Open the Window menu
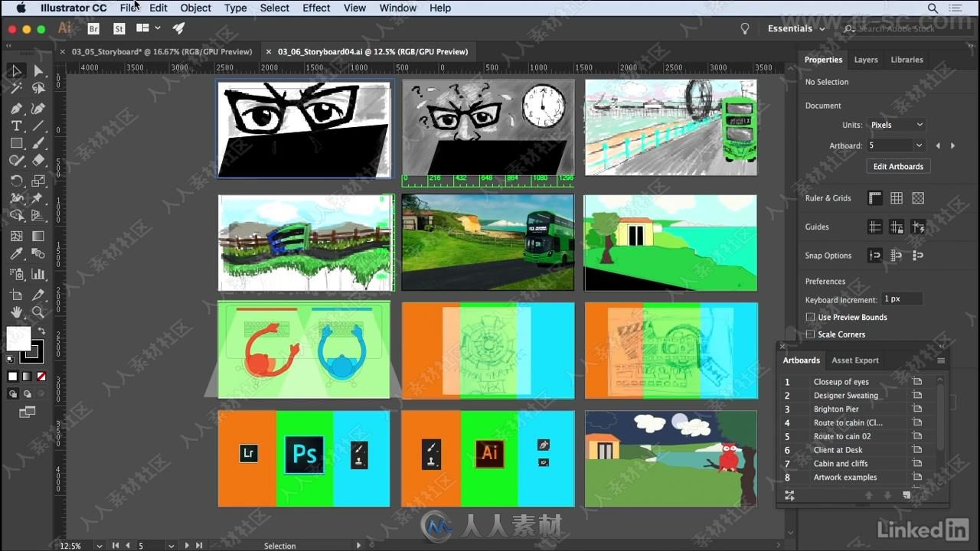This screenshot has height=551, width=980. (398, 8)
